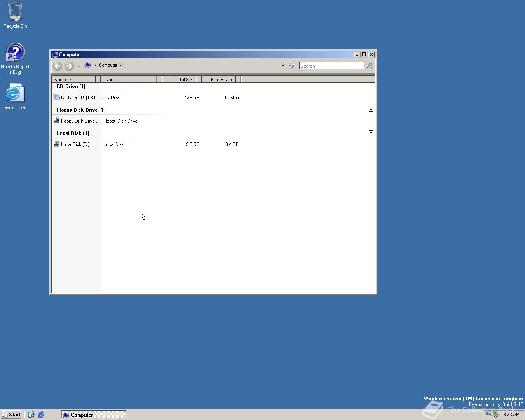Click the CD Drive type cell

click(x=112, y=98)
